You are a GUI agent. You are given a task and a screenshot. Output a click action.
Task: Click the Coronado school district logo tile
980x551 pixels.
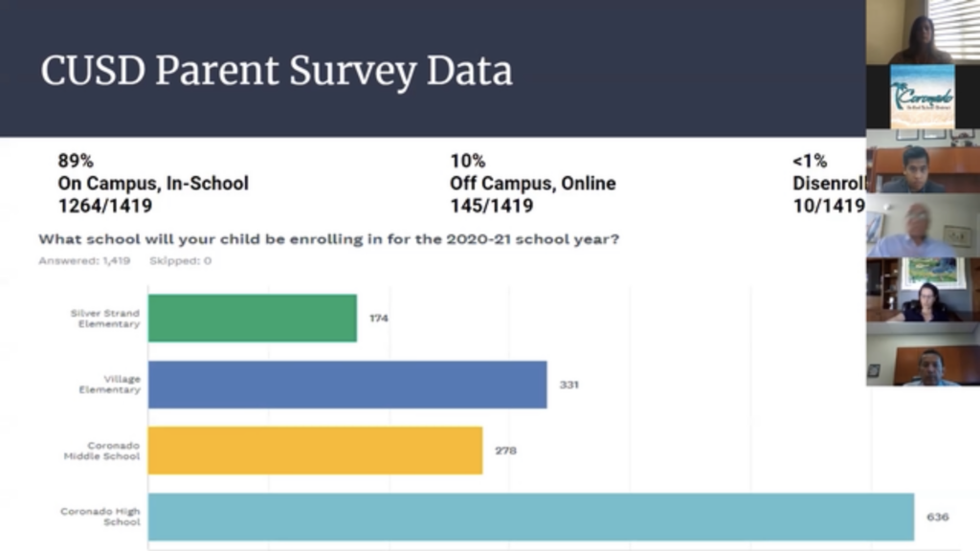[x=923, y=97]
